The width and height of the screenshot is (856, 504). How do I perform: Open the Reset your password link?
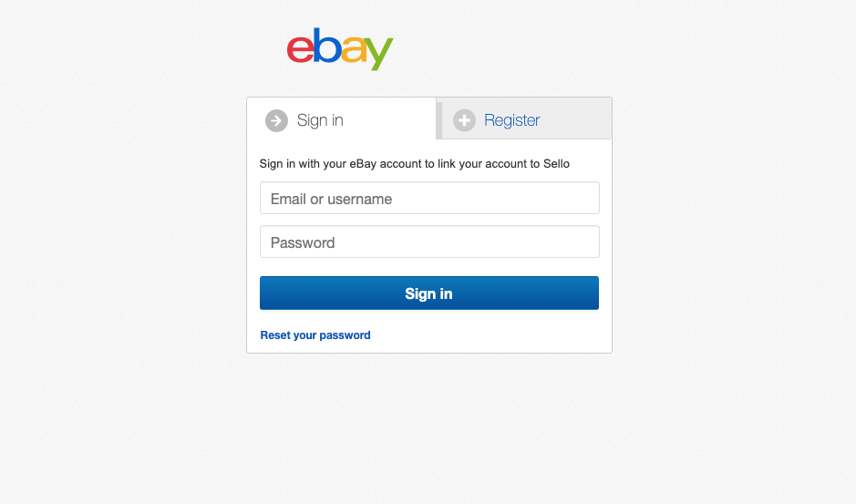[x=315, y=335]
